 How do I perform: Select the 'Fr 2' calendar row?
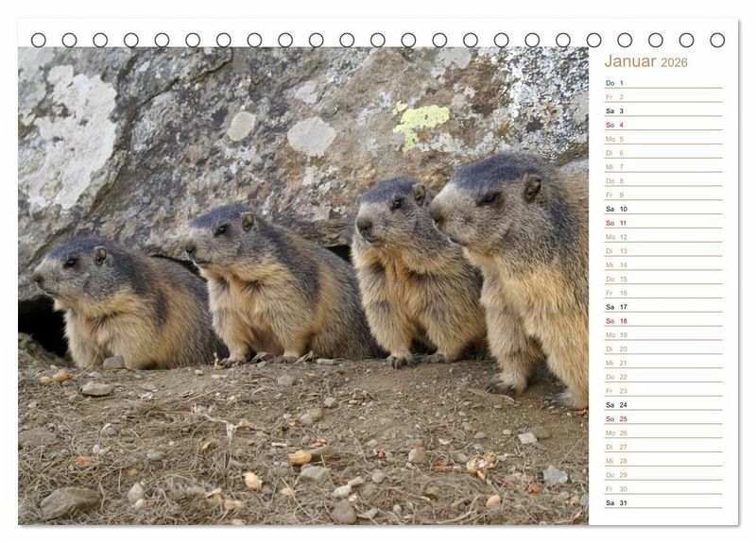pos(663,97)
